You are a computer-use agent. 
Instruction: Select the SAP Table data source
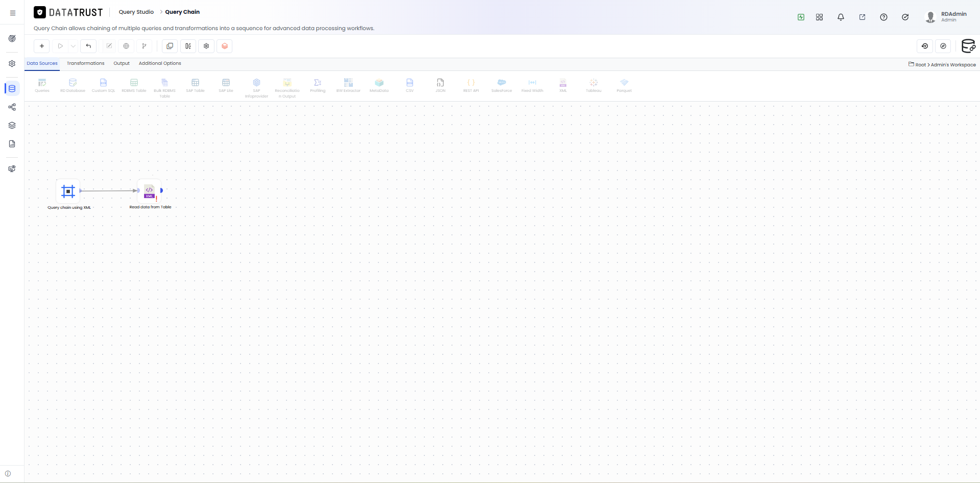195,85
